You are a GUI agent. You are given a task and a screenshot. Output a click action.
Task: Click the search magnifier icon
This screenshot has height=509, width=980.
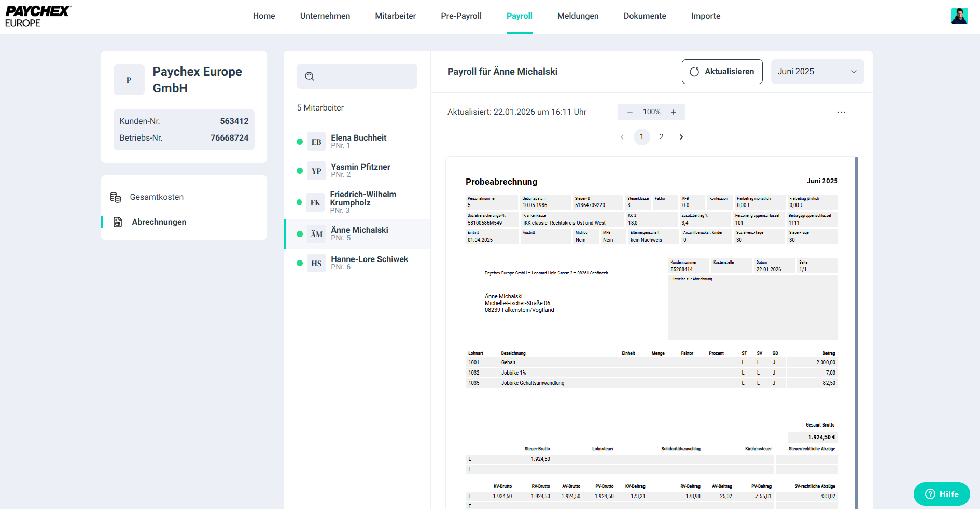pyautogui.click(x=310, y=76)
